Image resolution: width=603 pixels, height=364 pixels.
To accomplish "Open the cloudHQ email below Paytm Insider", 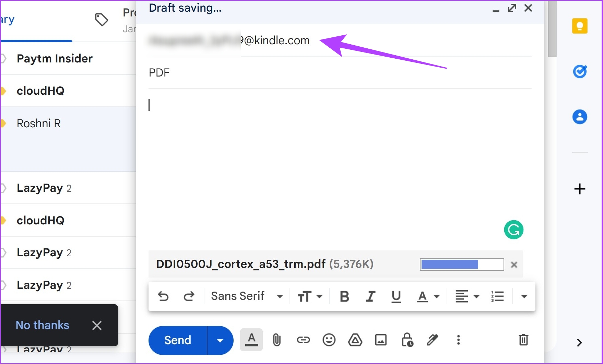I will coord(40,91).
